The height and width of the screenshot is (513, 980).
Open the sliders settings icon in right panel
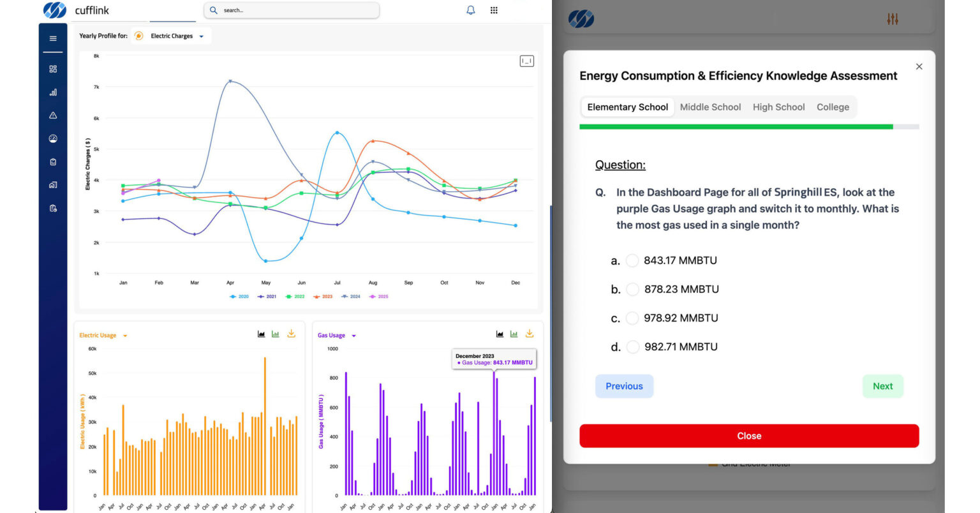(x=893, y=19)
